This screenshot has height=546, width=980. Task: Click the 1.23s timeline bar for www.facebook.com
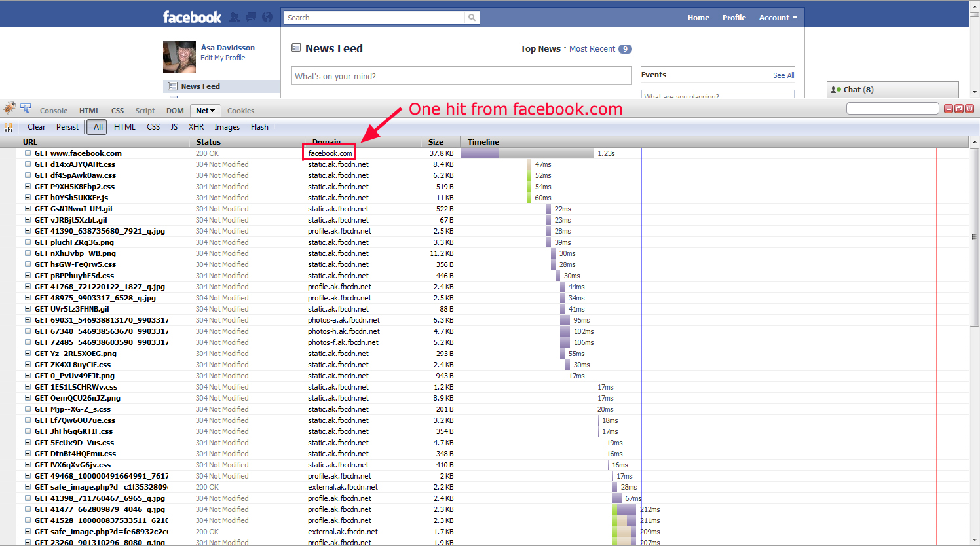click(x=527, y=153)
